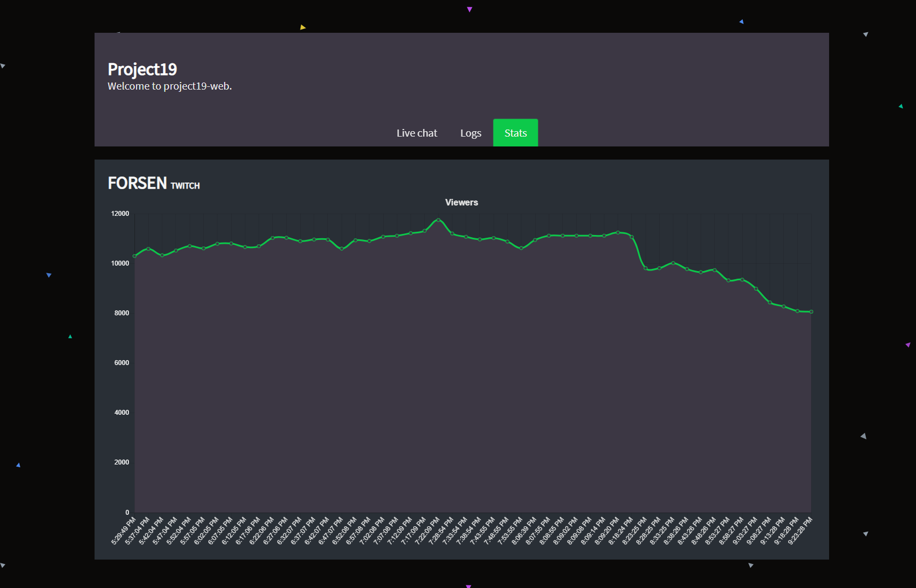The image size is (916, 588).
Task: Click the 6000 y-axis label
Action: tap(122, 363)
